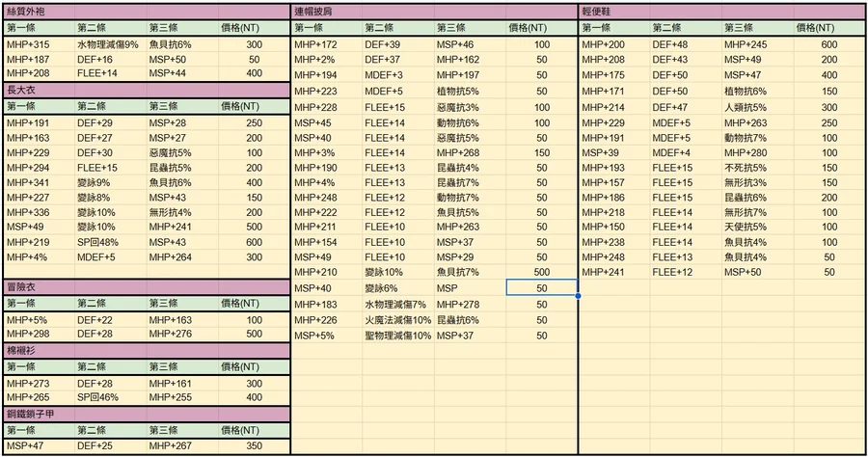
Task: Select the DEF+29 cell
Action: click(110, 122)
